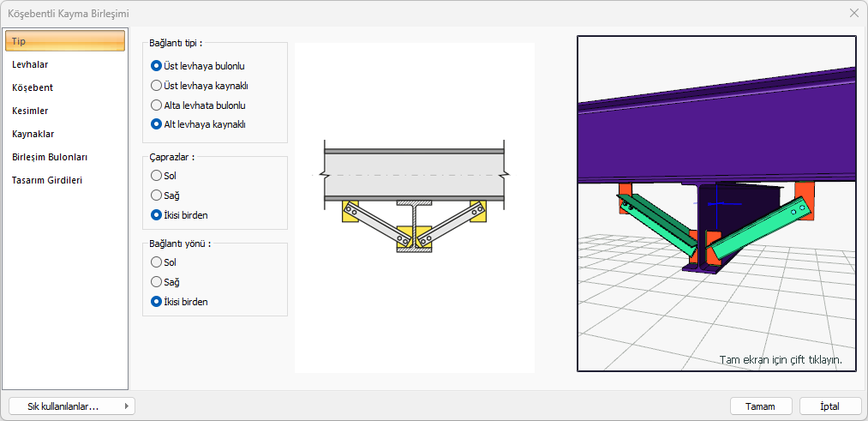This screenshot has height=421, width=868.
Task: Select 'Alta levhata bulonlu' option
Action: click(x=156, y=105)
